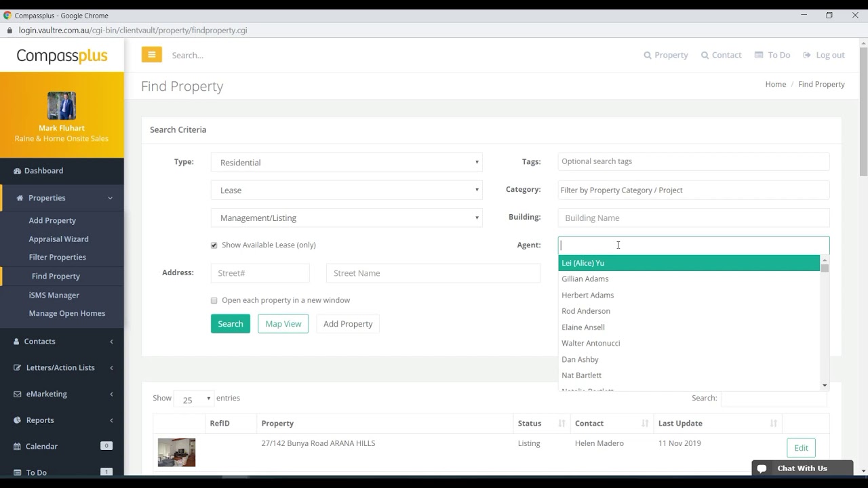Screen dimensions: 868x488
Task: Sort table by Status column arrows
Action: tap(561, 424)
